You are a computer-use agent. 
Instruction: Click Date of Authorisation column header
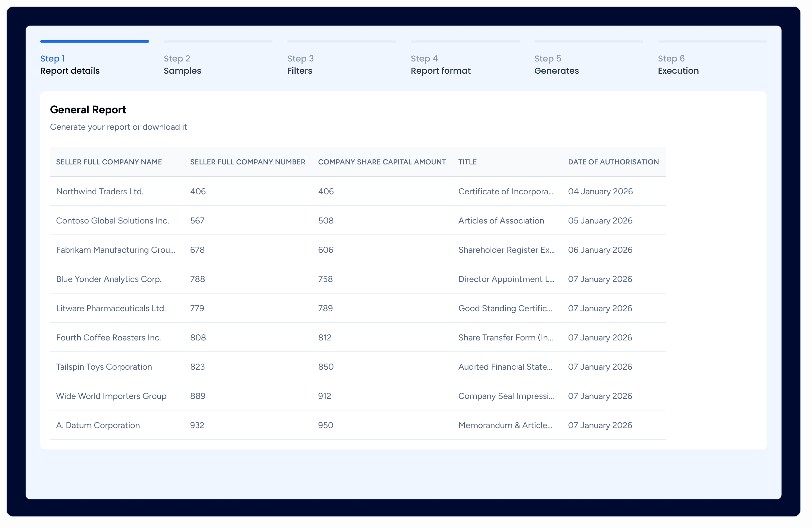pyautogui.click(x=613, y=162)
